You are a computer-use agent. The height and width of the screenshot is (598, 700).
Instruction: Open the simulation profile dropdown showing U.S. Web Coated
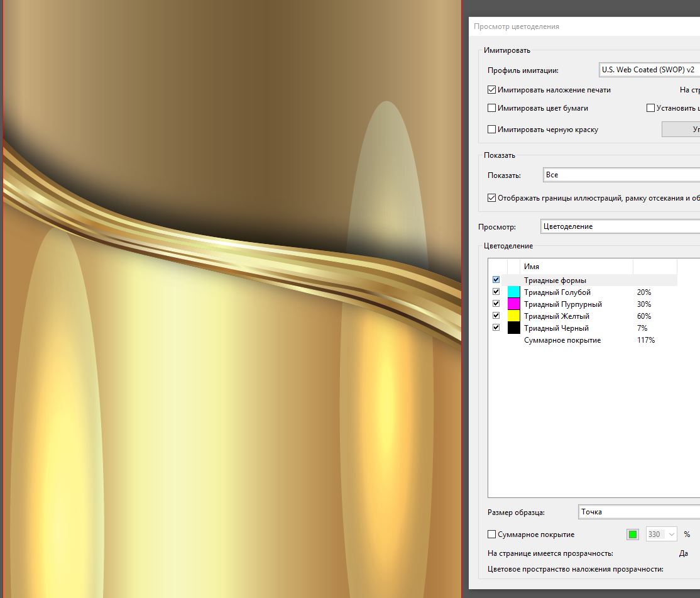click(x=649, y=70)
